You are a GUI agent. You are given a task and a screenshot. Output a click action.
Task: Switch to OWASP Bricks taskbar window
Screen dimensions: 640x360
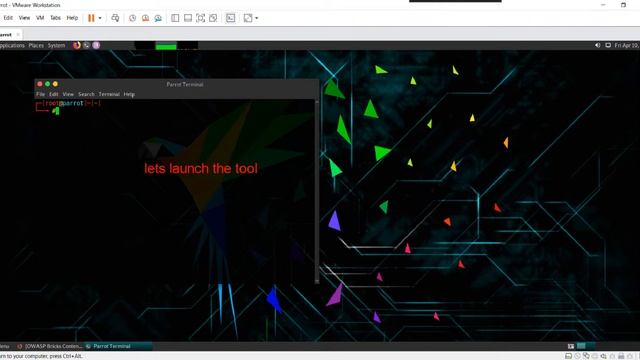tap(50, 346)
